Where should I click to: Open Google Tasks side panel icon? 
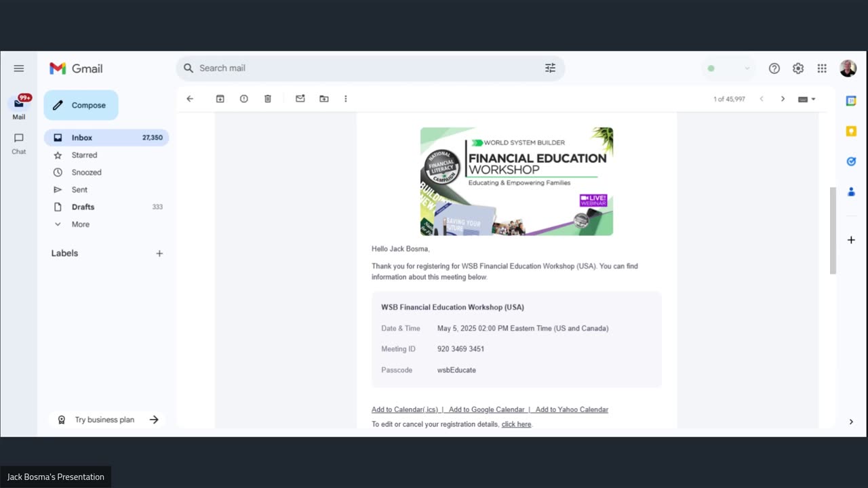(x=851, y=161)
